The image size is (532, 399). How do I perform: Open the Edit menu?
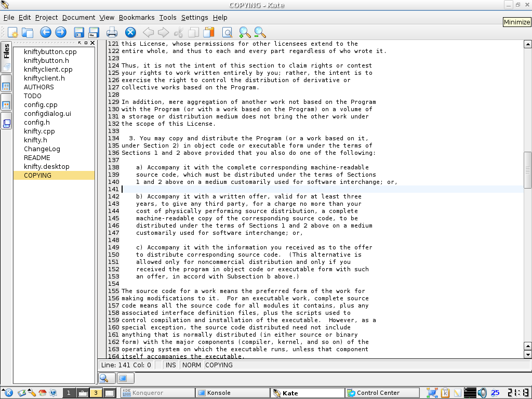click(x=24, y=18)
